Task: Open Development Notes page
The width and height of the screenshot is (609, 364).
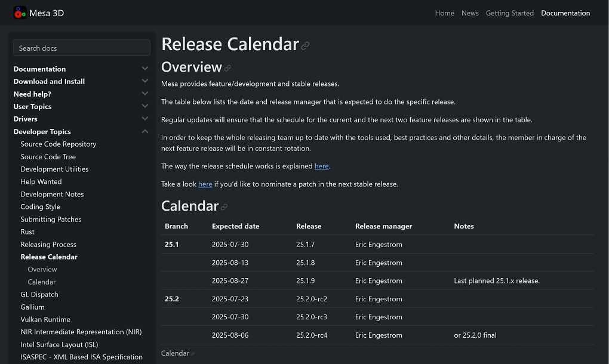Action: (x=52, y=194)
